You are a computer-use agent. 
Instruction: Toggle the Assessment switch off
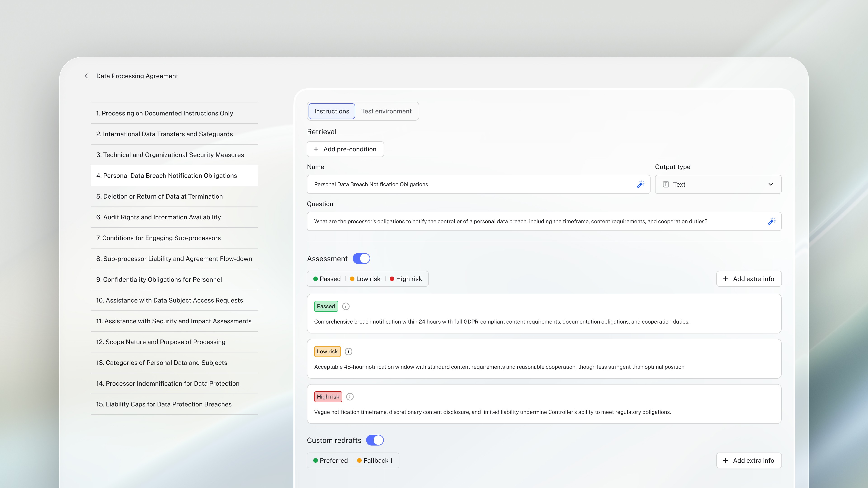point(361,259)
